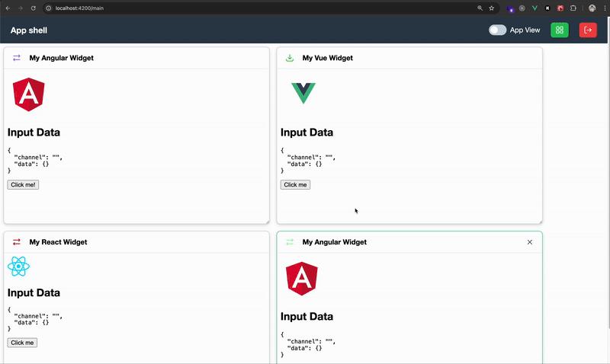Viewport: 610px width, 364px height.
Task: Click the green swap icon on bottom Angular widget
Action: pos(290,242)
